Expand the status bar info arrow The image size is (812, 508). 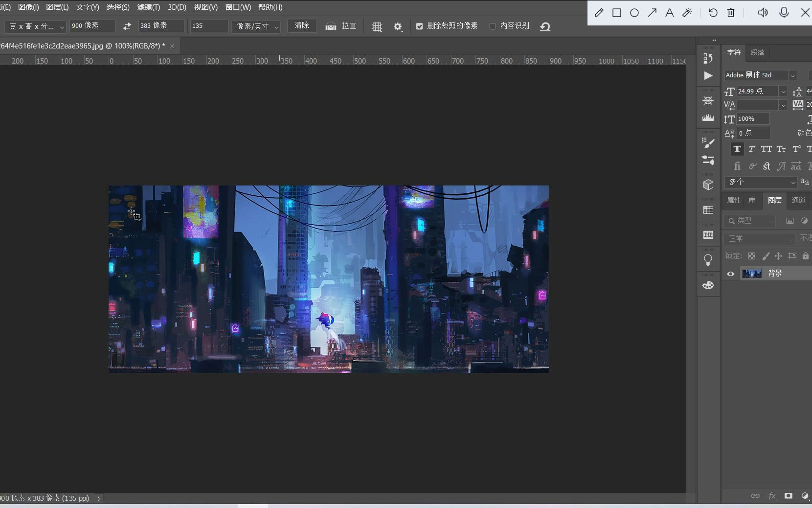coord(99,499)
